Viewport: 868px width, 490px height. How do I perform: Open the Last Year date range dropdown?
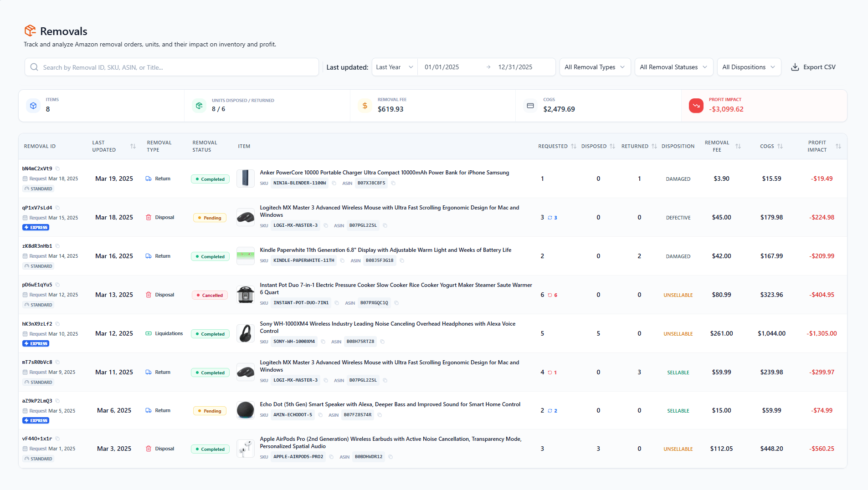tap(394, 67)
